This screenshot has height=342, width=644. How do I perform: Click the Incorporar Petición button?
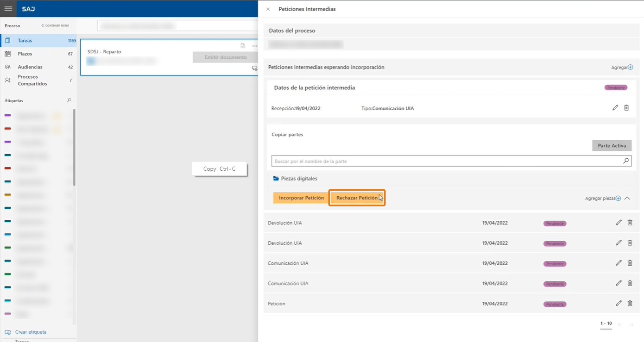(x=301, y=198)
